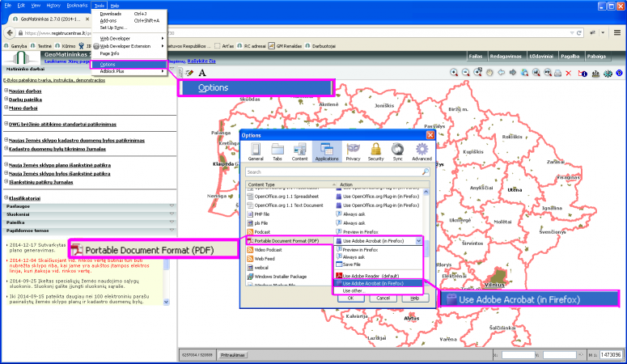Open Security pane in Options dialog

[x=375, y=151]
